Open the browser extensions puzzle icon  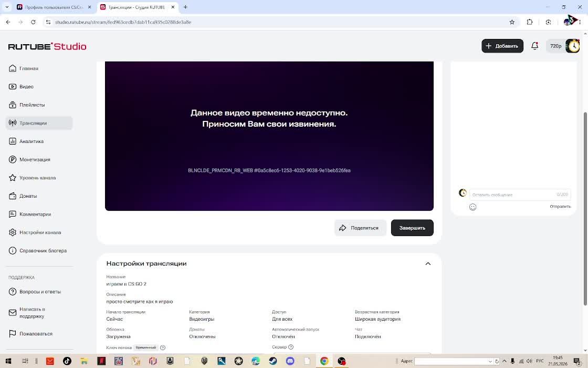click(530, 22)
